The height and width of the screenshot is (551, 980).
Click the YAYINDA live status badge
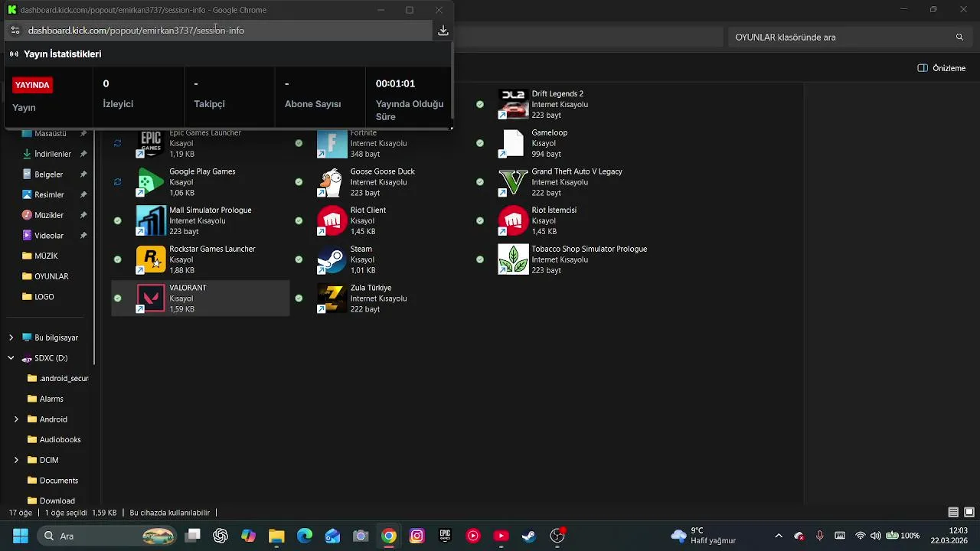tap(32, 85)
